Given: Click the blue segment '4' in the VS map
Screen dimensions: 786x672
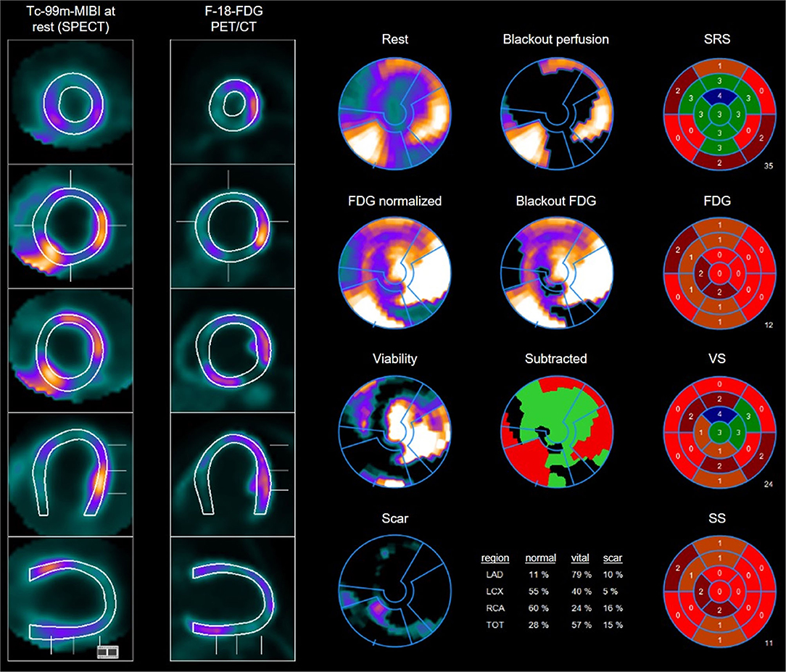Looking at the screenshot, I should (719, 415).
